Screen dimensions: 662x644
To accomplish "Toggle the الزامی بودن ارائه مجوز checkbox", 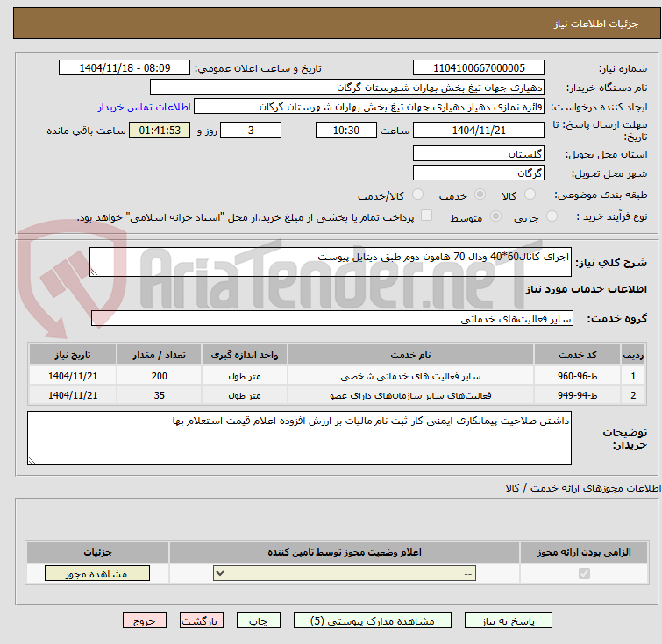I will tap(584, 574).
